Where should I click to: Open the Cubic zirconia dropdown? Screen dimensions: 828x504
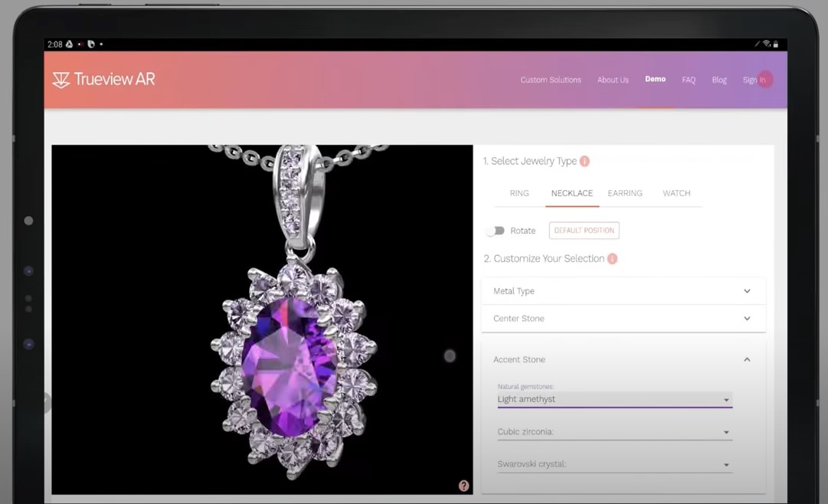(614, 432)
